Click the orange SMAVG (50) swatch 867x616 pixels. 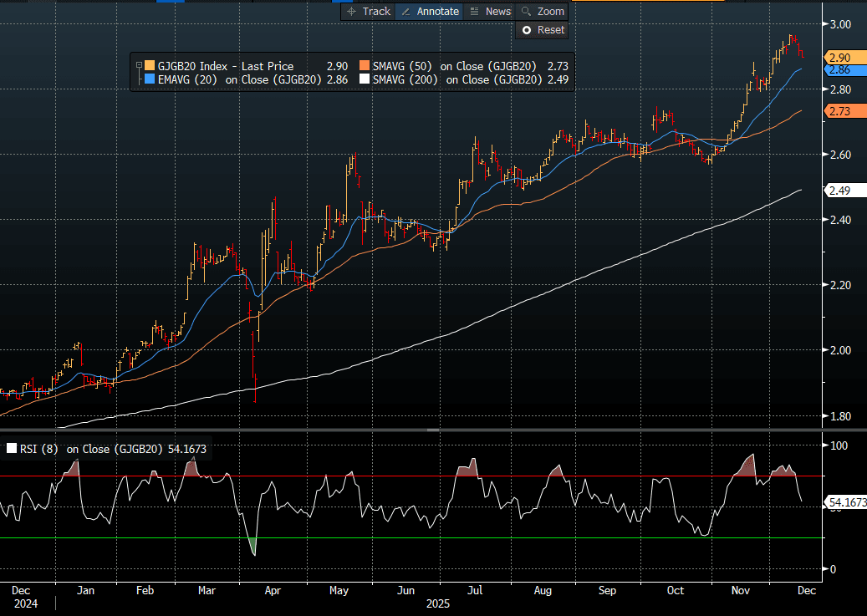[x=364, y=65]
